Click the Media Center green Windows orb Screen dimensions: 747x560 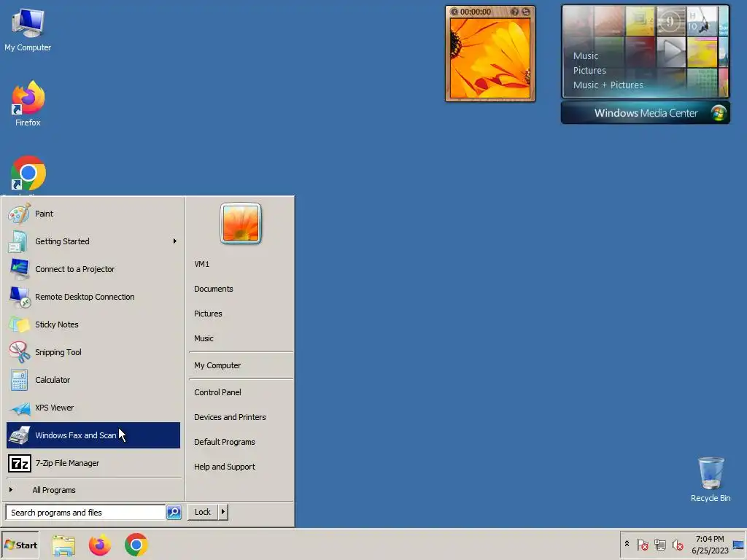(x=719, y=113)
